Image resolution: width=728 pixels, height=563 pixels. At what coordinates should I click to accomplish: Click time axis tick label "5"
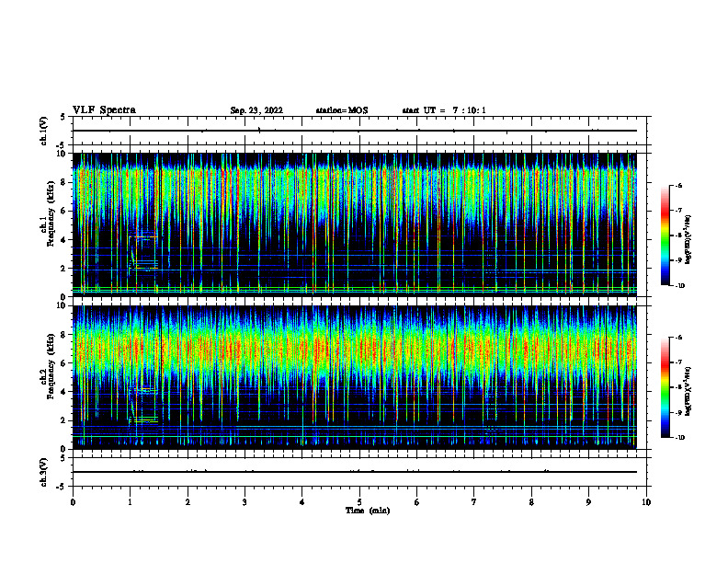(x=359, y=502)
